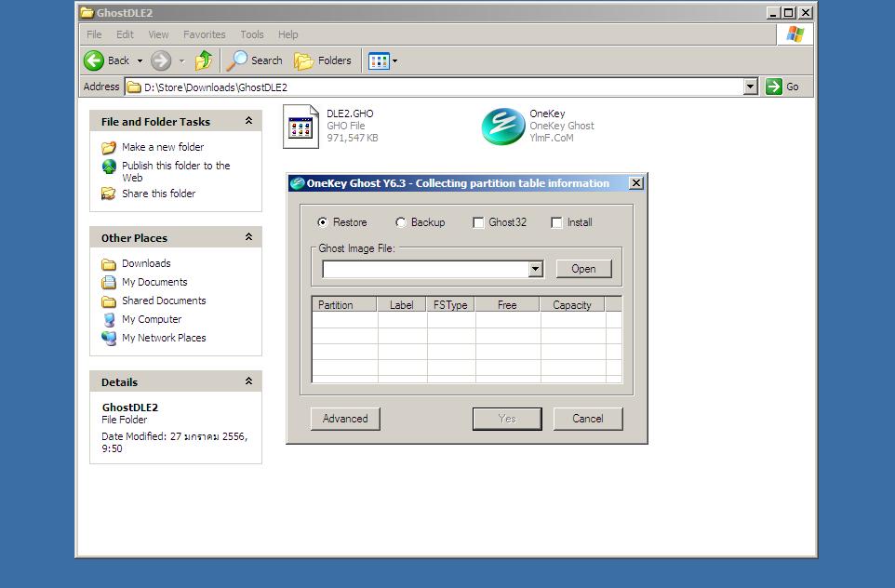The width and height of the screenshot is (895, 588).
Task: Open the Favorites menu
Action: pyautogui.click(x=205, y=34)
